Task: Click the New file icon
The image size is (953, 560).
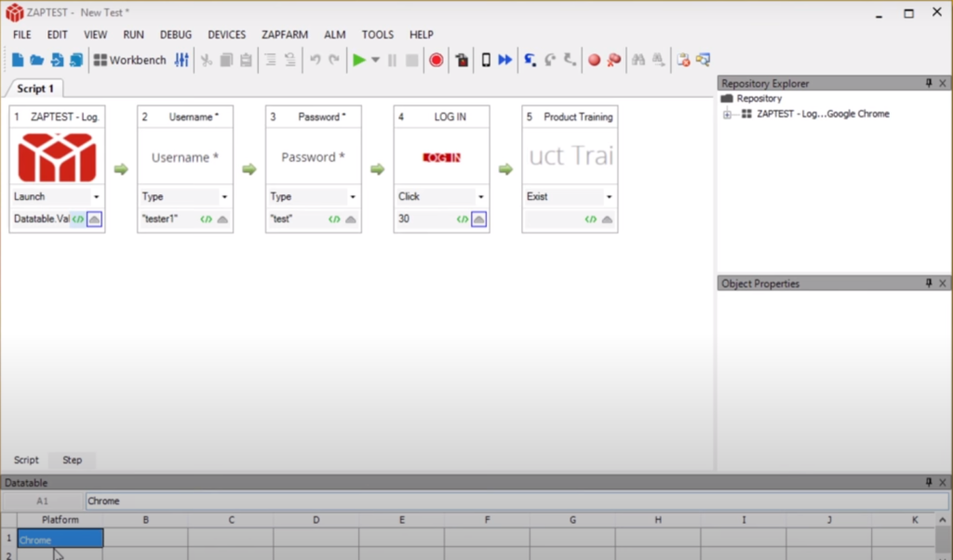Action: [18, 60]
